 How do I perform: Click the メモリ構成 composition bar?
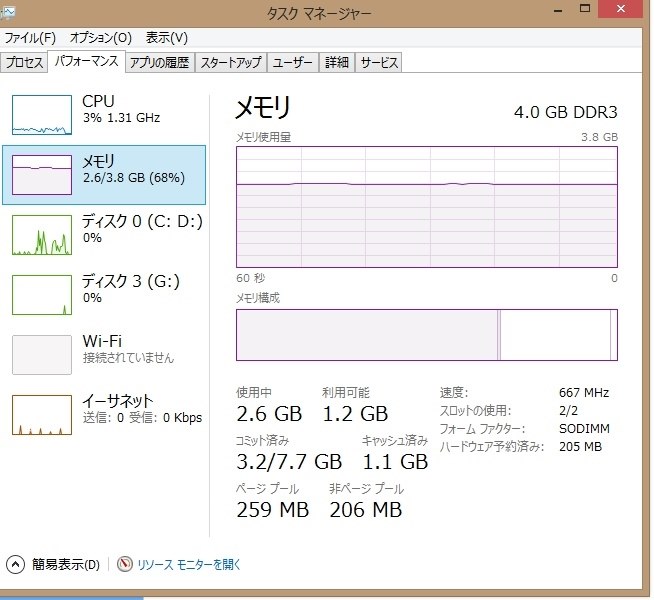coord(426,334)
